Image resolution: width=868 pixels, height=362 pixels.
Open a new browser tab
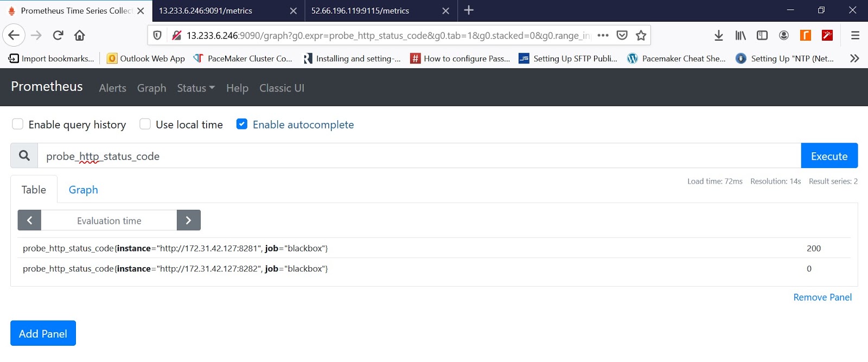tap(469, 10)
